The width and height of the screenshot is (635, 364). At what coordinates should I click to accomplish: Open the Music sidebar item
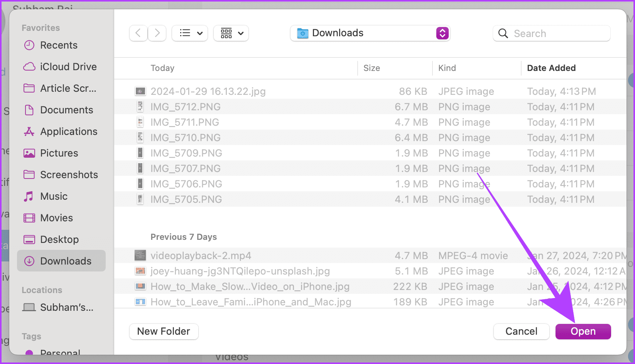[54, 196]
